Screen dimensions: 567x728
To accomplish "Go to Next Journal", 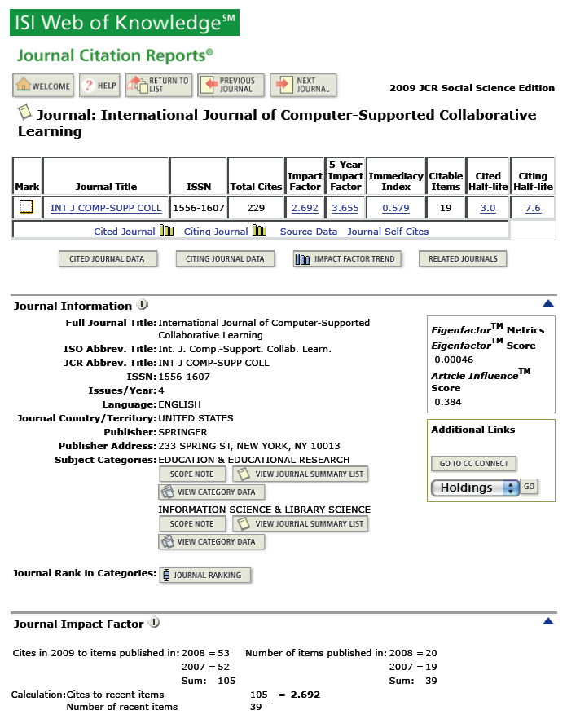I will pos(303,86).
